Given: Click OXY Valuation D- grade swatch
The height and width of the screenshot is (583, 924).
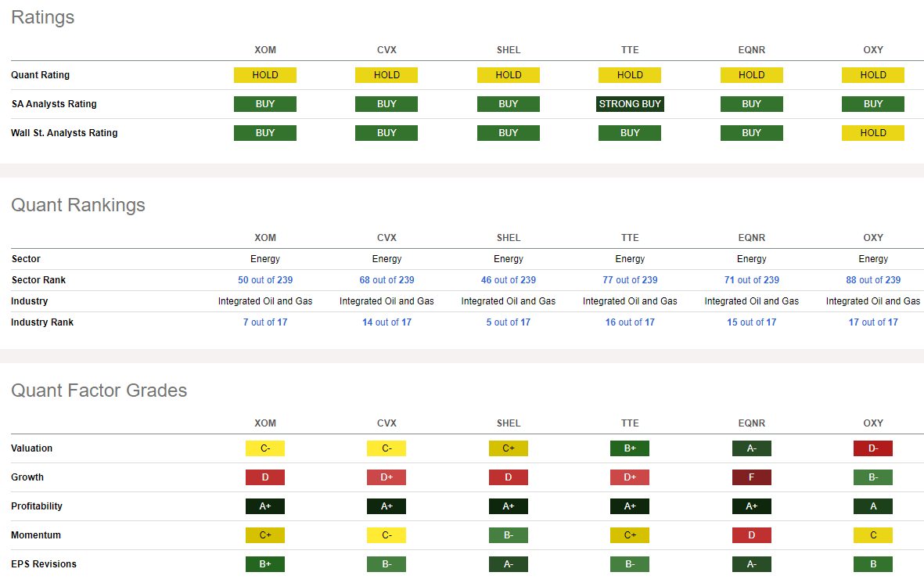Looking at the screenshot, I should click(x=872, y=448).
